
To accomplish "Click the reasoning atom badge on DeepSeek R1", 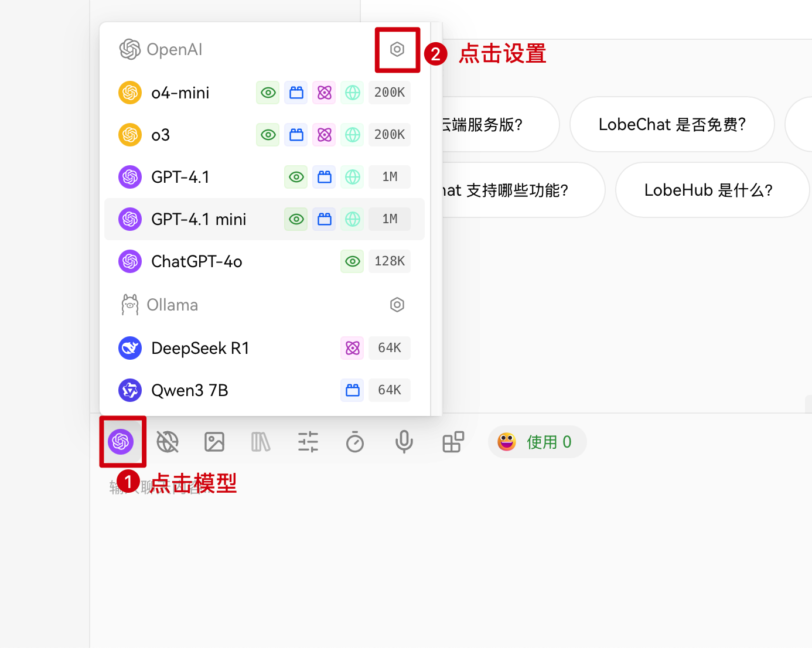I will tap(352, 347).
